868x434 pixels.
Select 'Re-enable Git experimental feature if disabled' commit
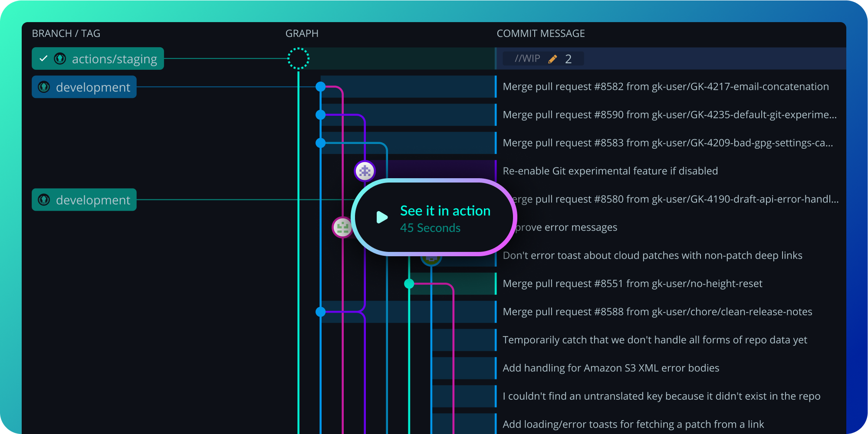point(610,171)
